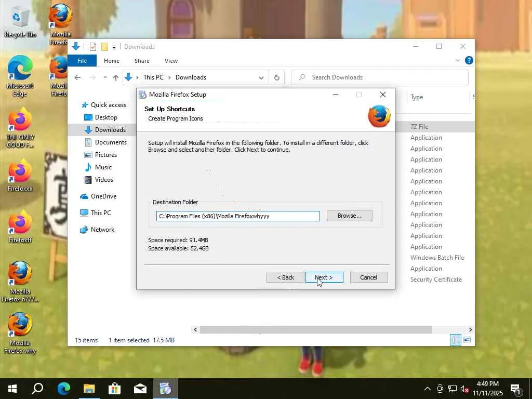This screenshot has width=532, height=399.
Task: Click Explorer back arrow
Action: tap(77, 77)
